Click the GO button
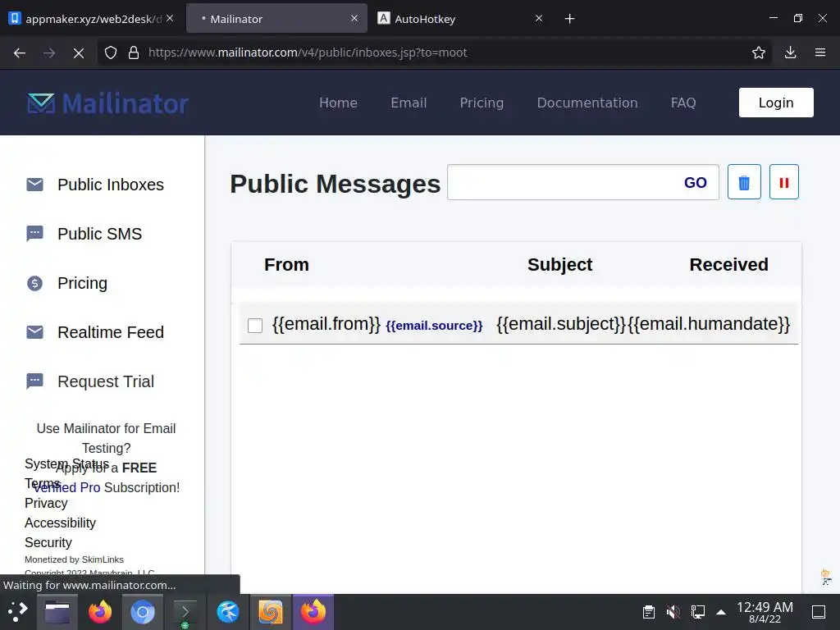The height and width of the screenshot is (630, 840). [696, 183]
